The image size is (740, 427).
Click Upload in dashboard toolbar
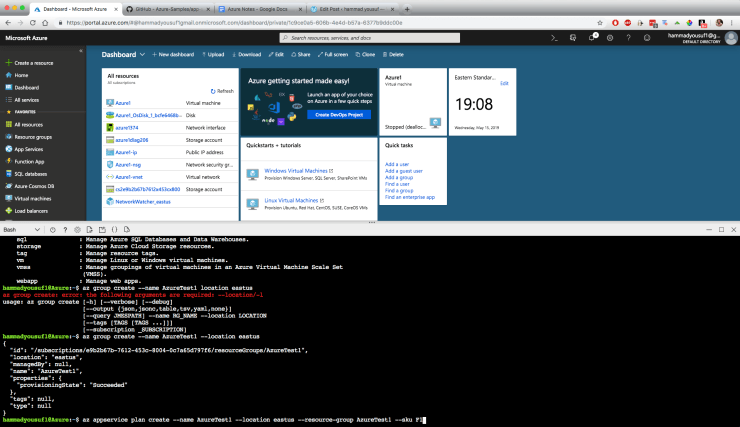[x=213, y=55]
